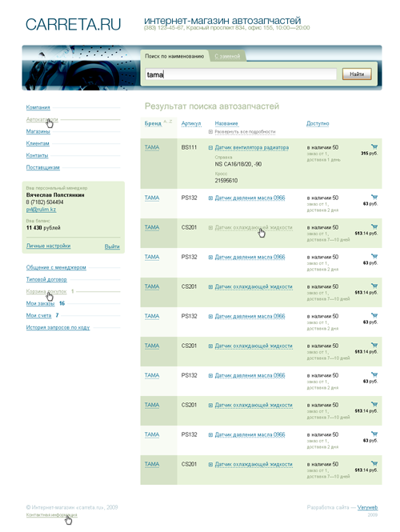This screenshot has height=532, width=400.
Task: Expand all details via 'Развернуть все подробности'
Action: pyautogui.click(x=245, y=132)
